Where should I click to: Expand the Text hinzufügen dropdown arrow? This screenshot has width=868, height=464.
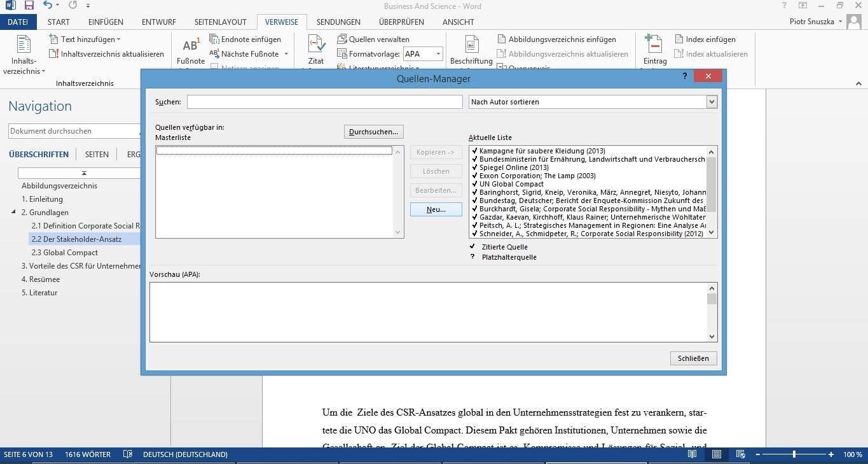tap(118, 39)
